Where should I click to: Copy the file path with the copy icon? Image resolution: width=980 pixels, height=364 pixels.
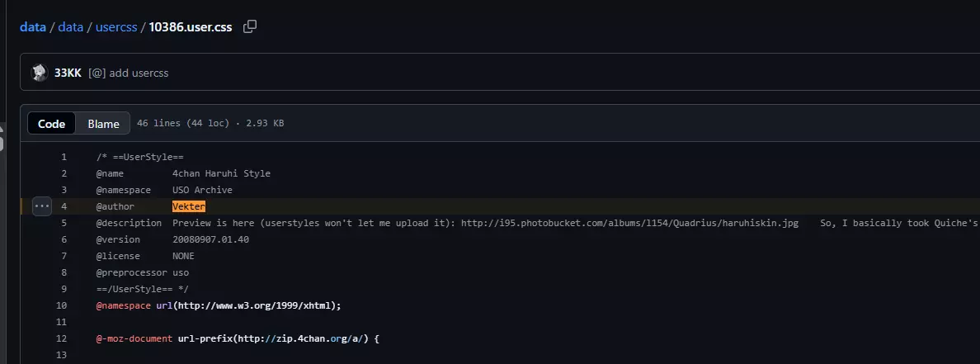(250, 26)
